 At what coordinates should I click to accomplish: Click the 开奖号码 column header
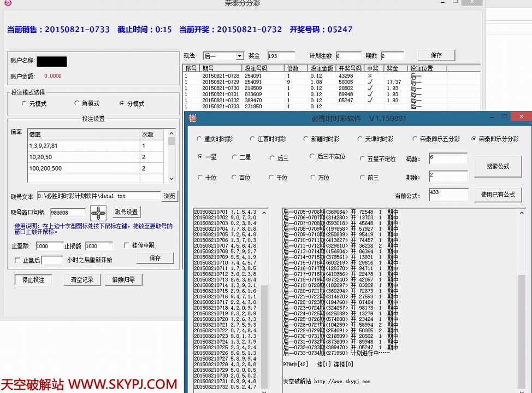(350, 68)
